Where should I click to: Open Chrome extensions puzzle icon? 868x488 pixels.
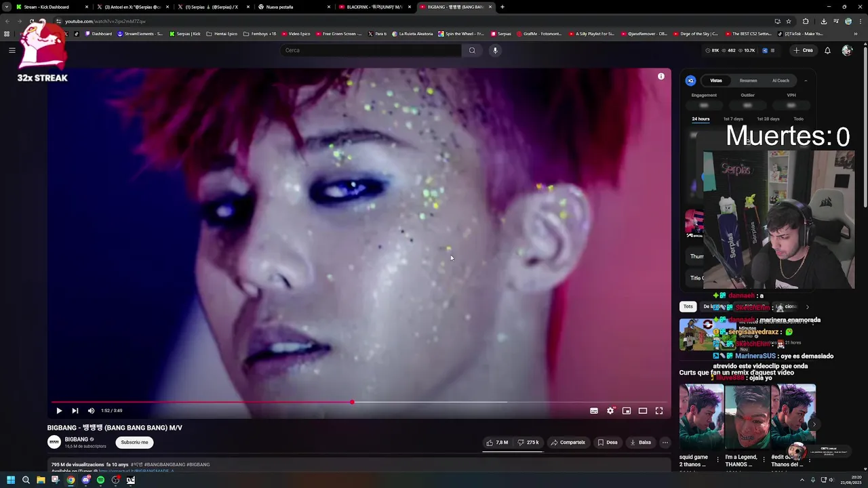(806, 21)
